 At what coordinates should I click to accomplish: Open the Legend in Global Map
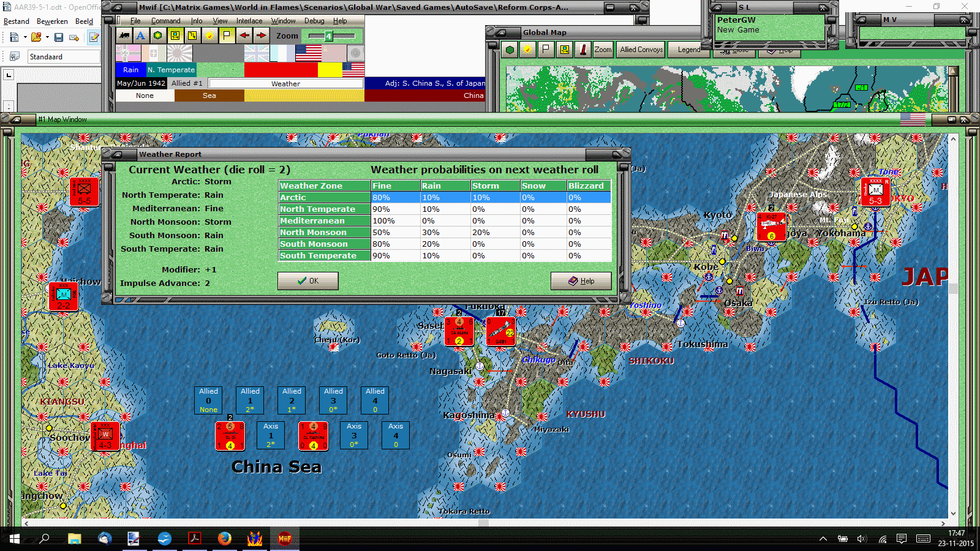click(689, 50)
